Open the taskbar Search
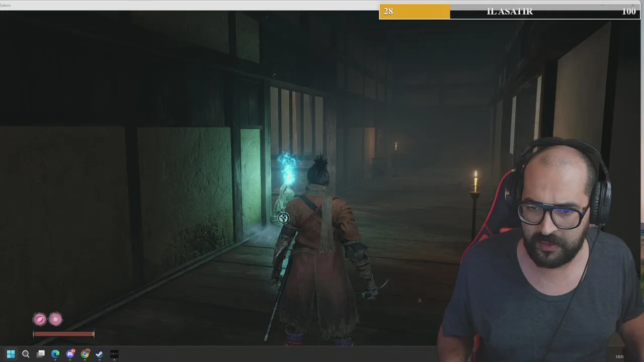The width and height of the screenshot is (644, 362). click(26, 354)
